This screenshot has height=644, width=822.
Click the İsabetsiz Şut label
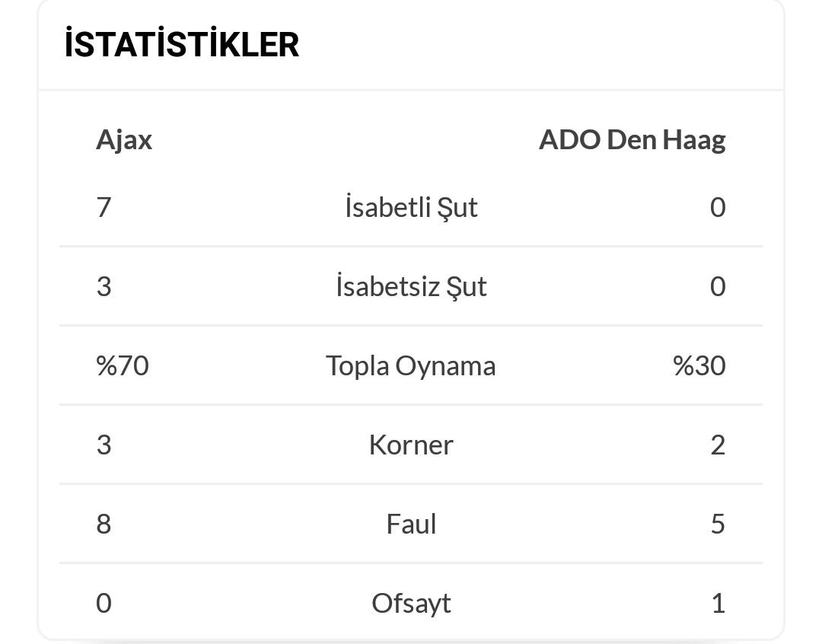[411, 286]
